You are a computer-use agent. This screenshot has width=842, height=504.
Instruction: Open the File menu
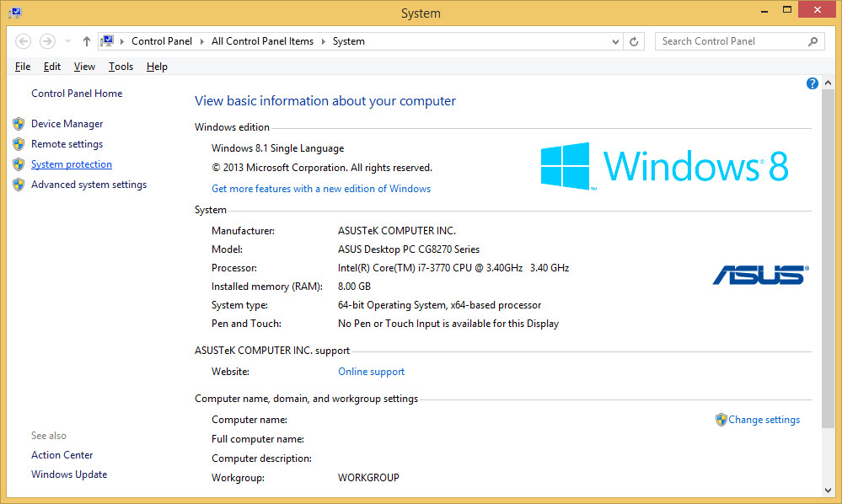pos(23,67)
